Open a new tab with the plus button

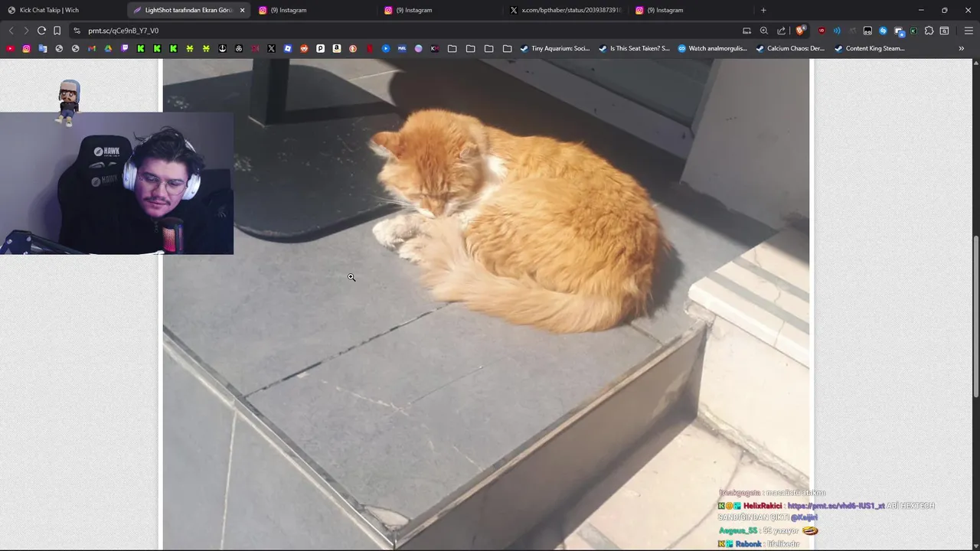click(x=763, y=10)
